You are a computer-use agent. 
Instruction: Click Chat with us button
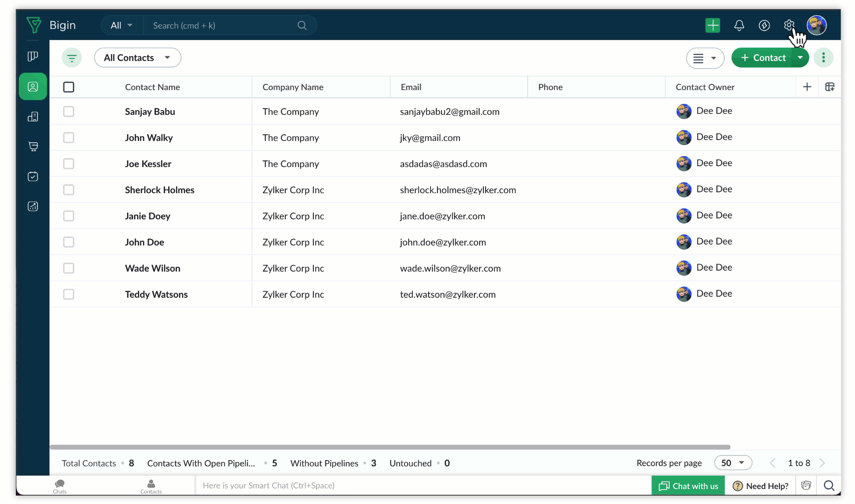pos(688,486)
